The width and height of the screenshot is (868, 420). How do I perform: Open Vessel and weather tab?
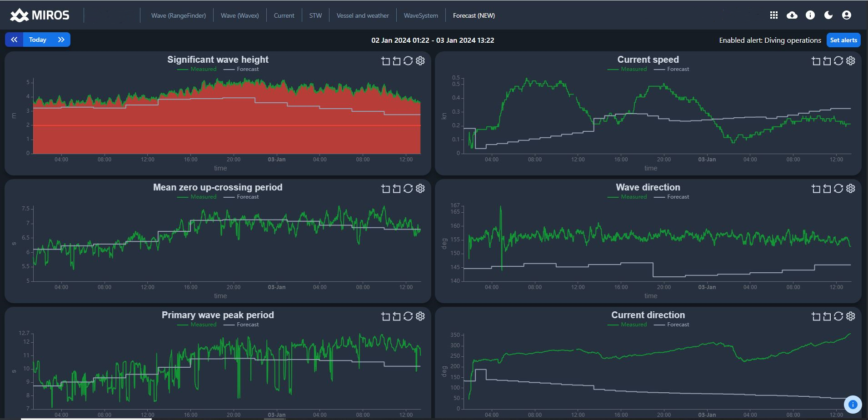363,15
